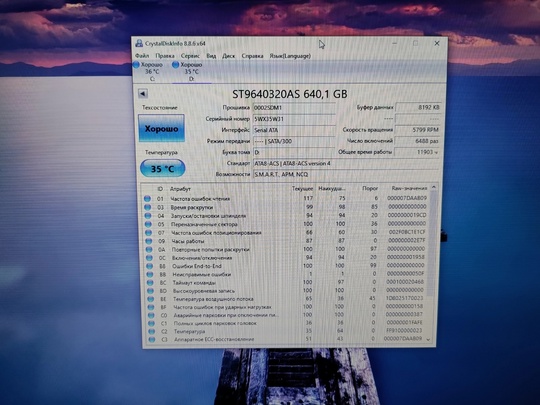
Task: Click the Общее время работы value 11903 ч
Action: 416,152
